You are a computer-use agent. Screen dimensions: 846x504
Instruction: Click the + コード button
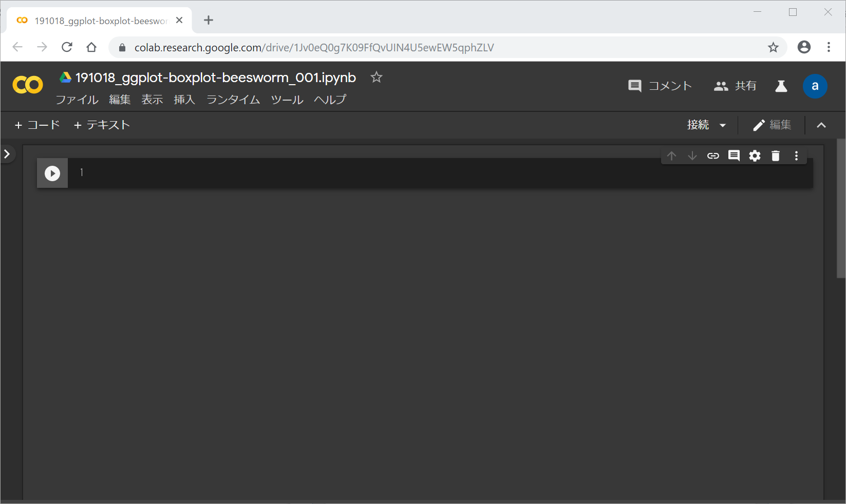tap(37, 125)
